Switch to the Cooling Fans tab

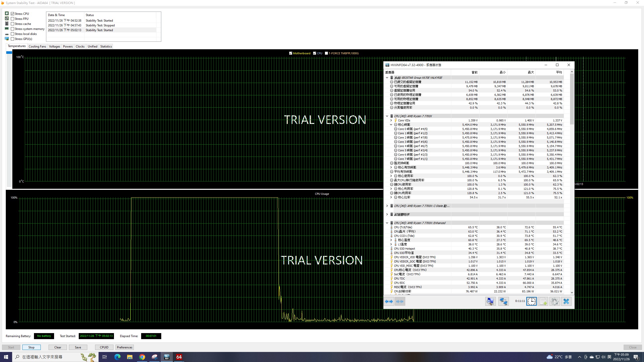click(x=37, y=46)
